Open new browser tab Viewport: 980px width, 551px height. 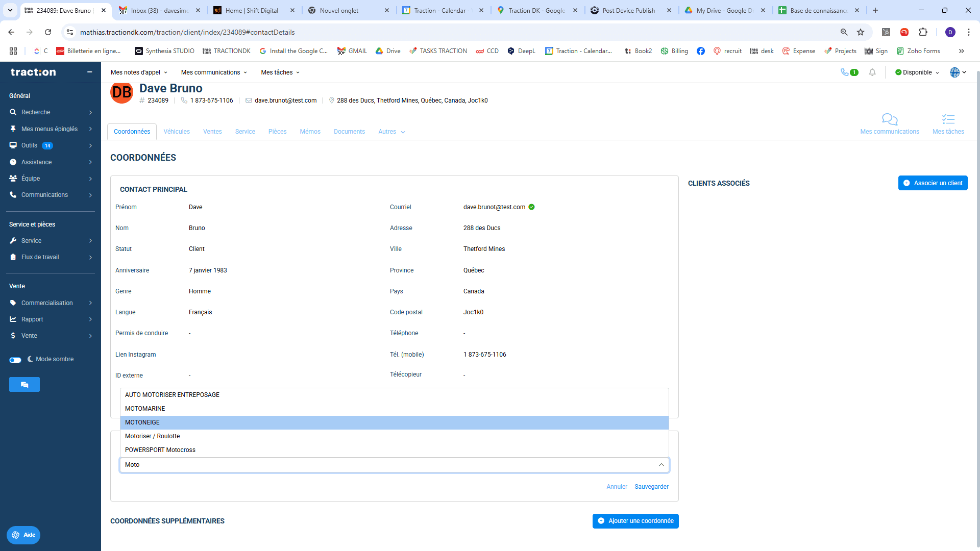[x=875, y=10]
